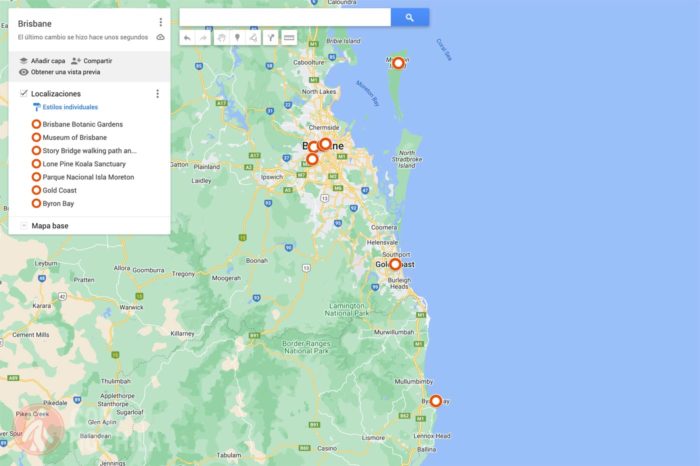Image resolution: width=700 pixels, height=466 pixels.
Task: Toggle the Localizaciones layer checkbox
Action: 24,93
